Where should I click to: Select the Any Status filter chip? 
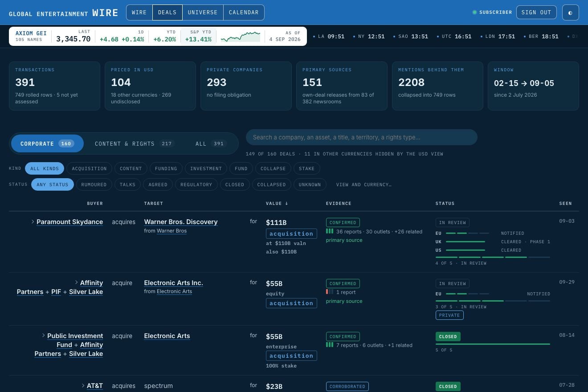[x=53, y=184]
